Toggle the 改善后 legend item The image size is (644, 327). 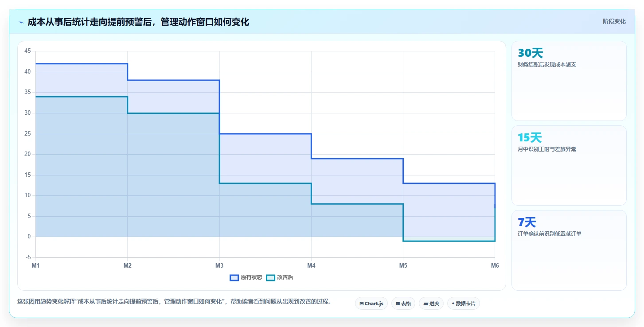click(x=280, y=278)
